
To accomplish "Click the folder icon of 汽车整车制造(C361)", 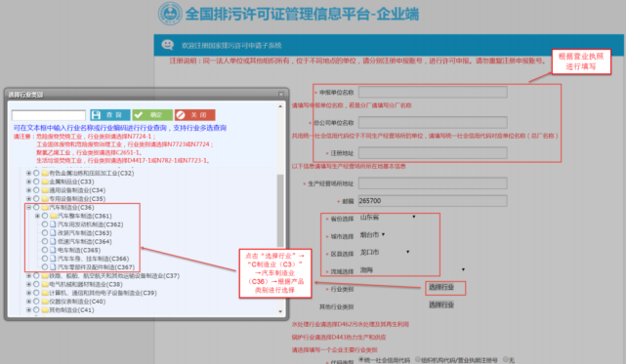I will point(54,216).
